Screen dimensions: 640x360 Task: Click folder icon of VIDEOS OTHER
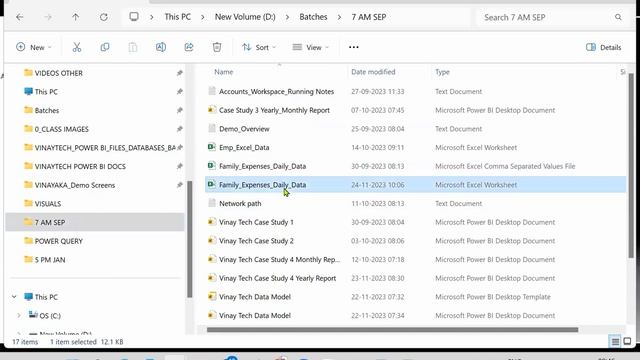tap(28, 73)
